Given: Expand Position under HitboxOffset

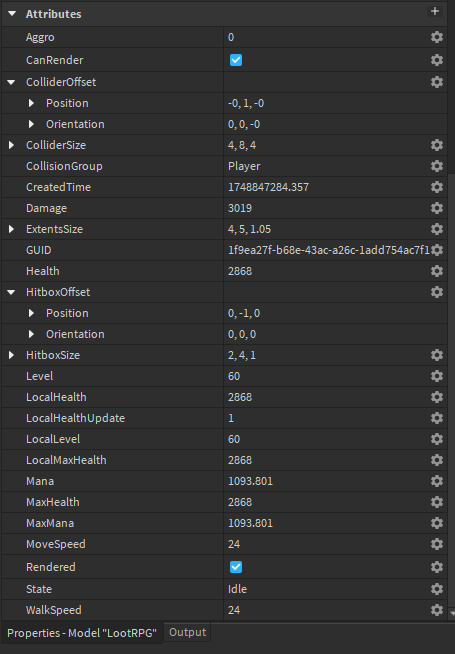Looking at the screenshot, I should point(31,313).
